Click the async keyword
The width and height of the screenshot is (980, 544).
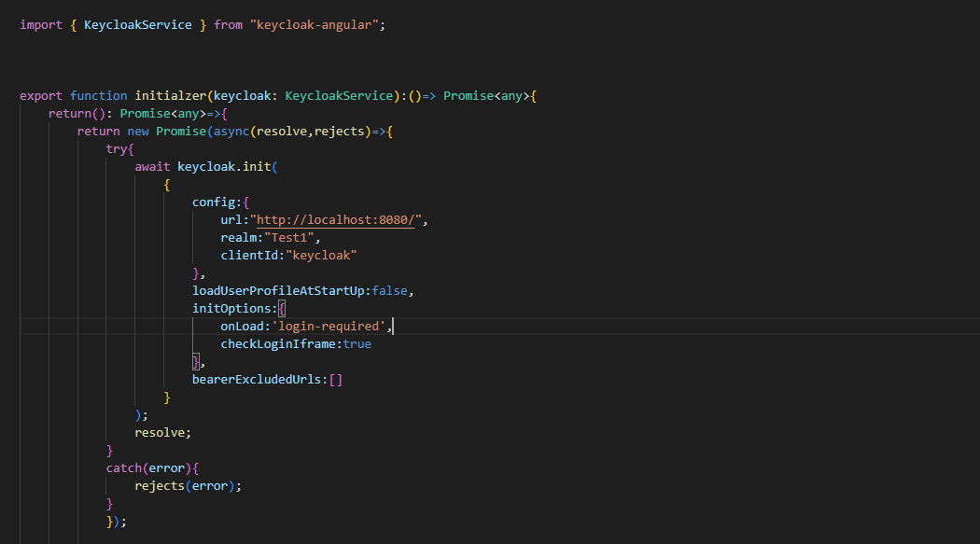coord(231,132)
